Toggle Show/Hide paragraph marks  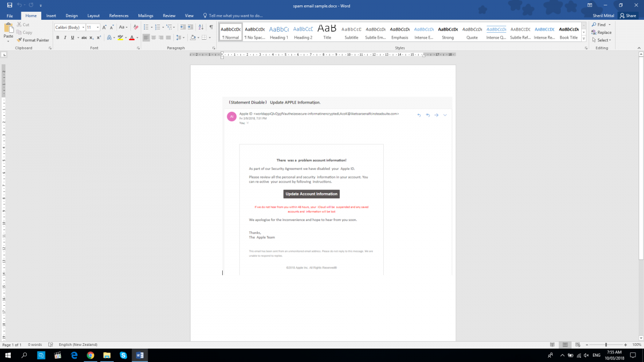click(x=211, y=27)
